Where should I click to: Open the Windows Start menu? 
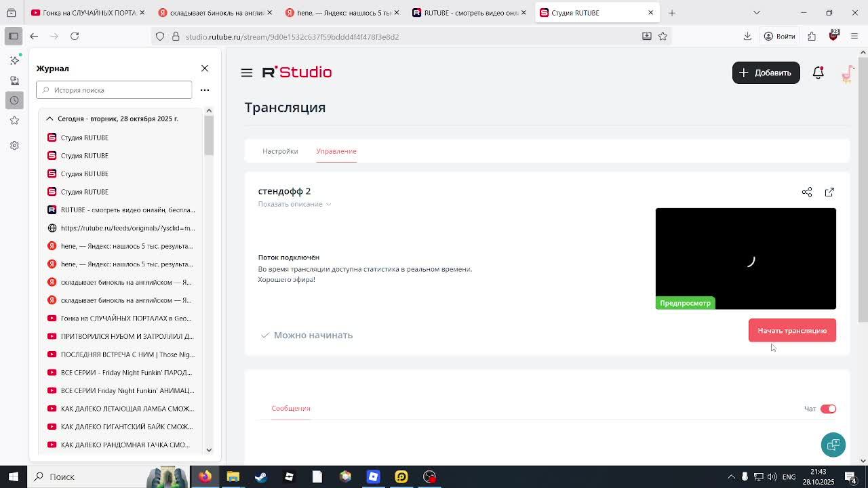click(x=14, y=476)
